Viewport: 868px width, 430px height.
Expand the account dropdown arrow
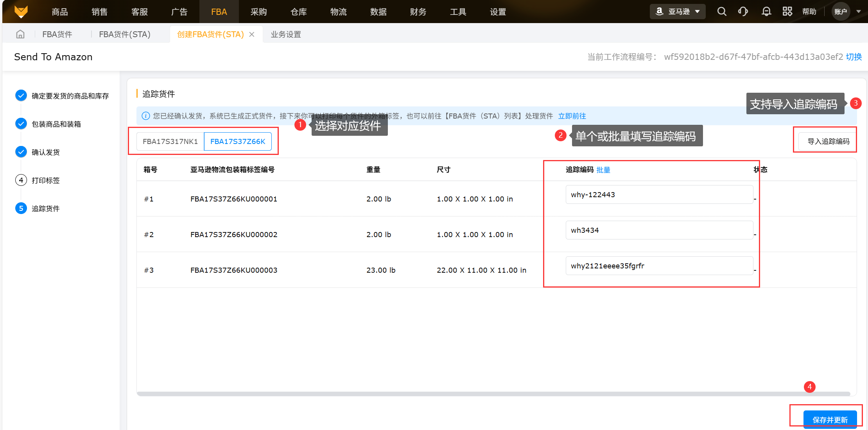pyautogui.click(x=859, y=11)
